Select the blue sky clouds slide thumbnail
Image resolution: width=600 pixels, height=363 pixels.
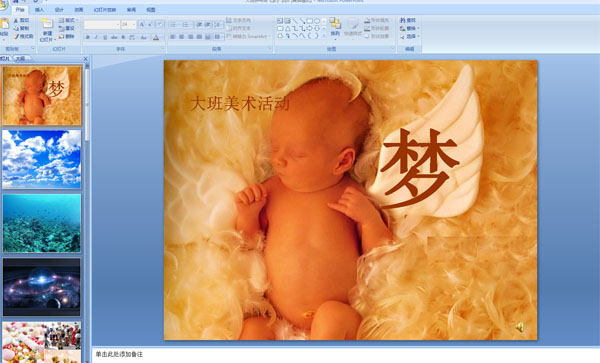[42, 159]
